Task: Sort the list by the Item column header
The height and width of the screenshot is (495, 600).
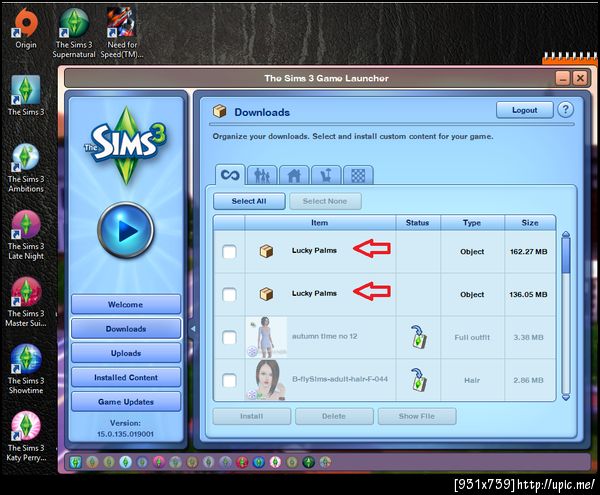Action: point(320,223)
